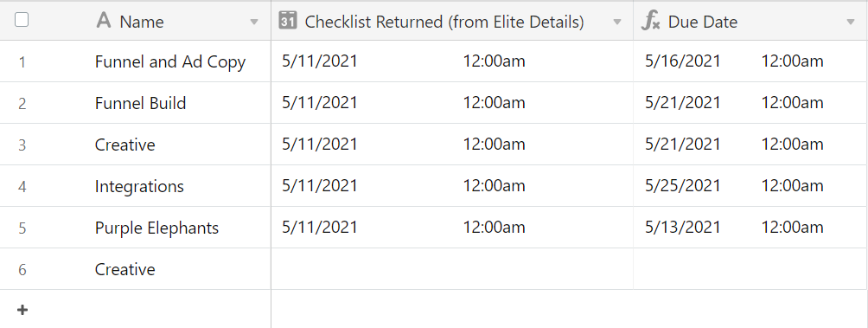The width and height of the screenshot is (868, 328).
Task: Click the Due Date column header label
Action: (x=703, y=22)
